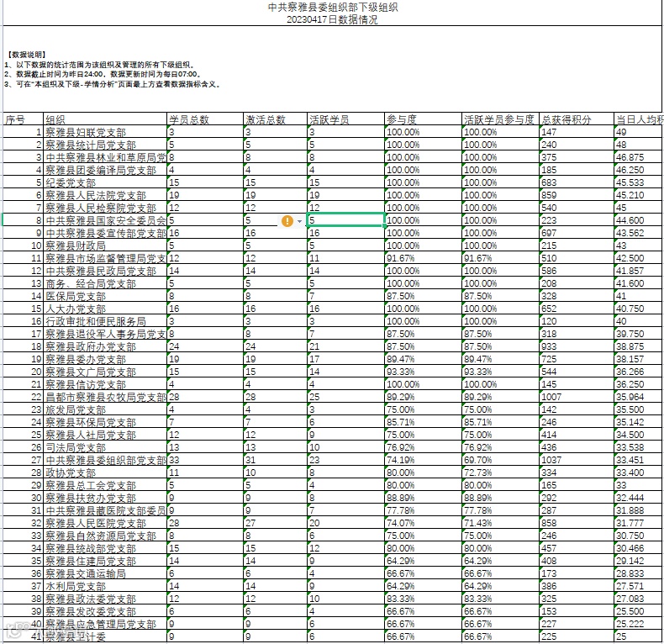Screen dimensions: 664x644
Task: Select the cell 察雅县人民医院党支部
Action: point(105,523)
